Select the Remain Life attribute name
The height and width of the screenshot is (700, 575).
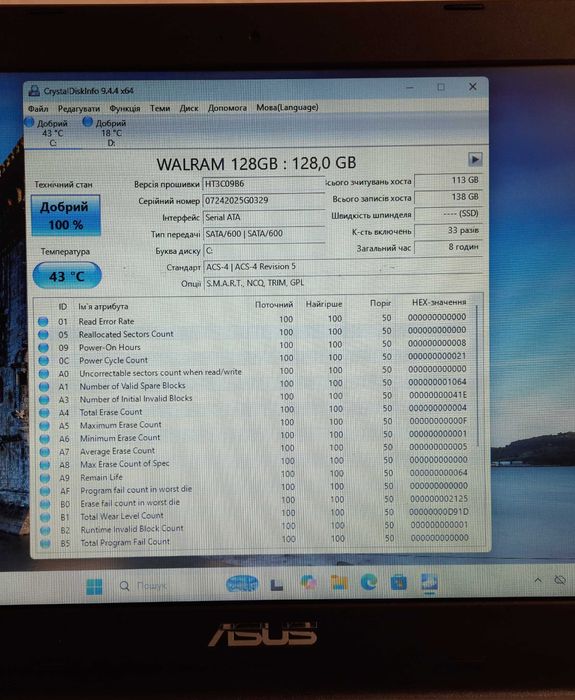tap(101, 477)
